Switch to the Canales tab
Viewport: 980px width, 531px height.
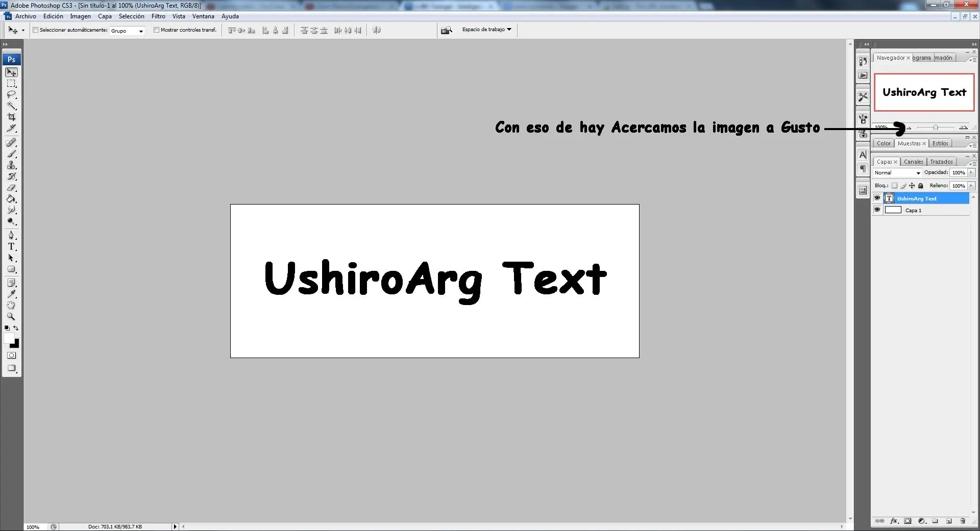(x=913, y=162)
